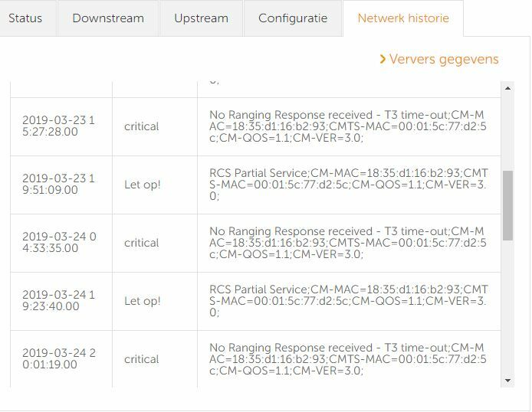
Task: Switch to the Upstream tab
Action: click(201, 18)
